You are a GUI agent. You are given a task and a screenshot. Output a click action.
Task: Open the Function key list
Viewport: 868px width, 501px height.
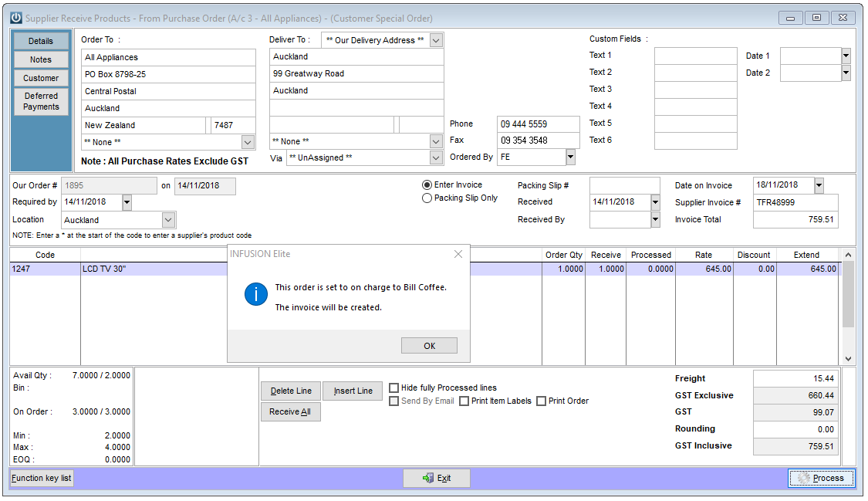42,479
